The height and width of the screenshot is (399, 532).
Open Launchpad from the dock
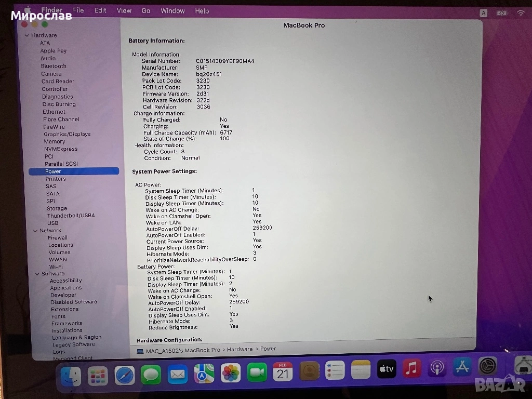(98, 376)
